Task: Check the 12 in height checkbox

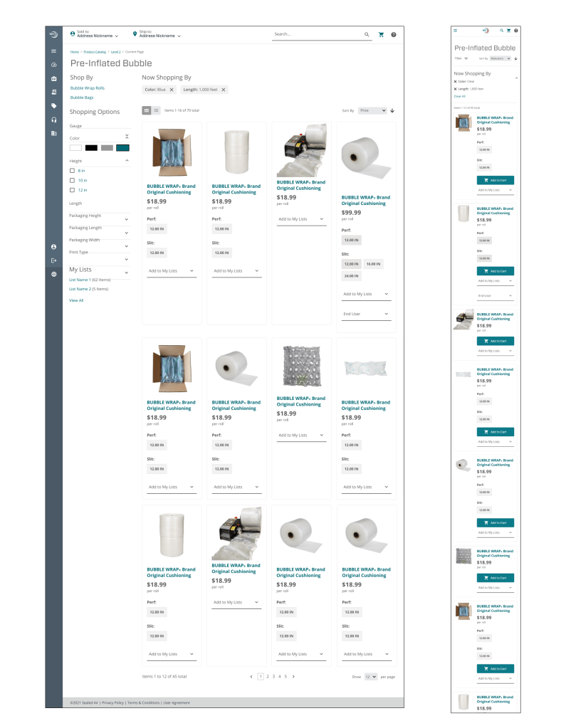Action: [72, 190]
